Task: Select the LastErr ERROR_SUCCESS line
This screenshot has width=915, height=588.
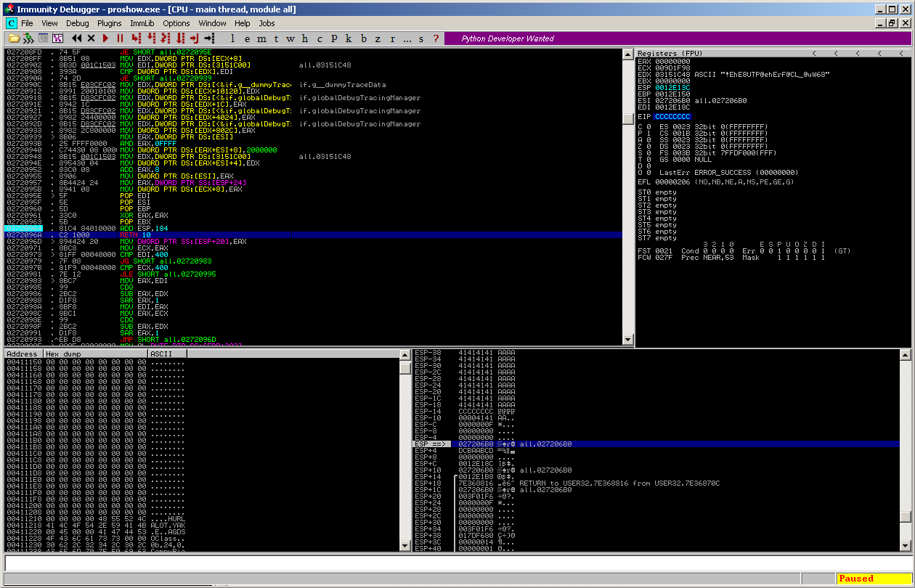Action: coord(728,172)
